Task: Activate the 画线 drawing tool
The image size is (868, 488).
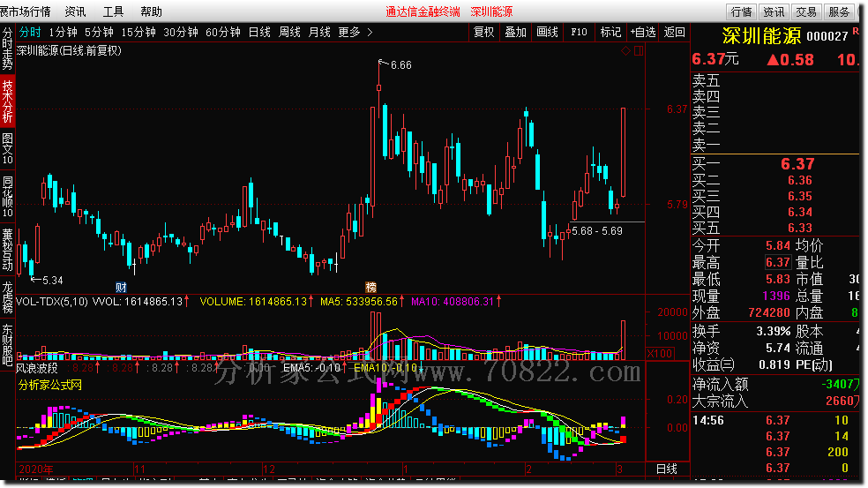Action: [548, 32]
